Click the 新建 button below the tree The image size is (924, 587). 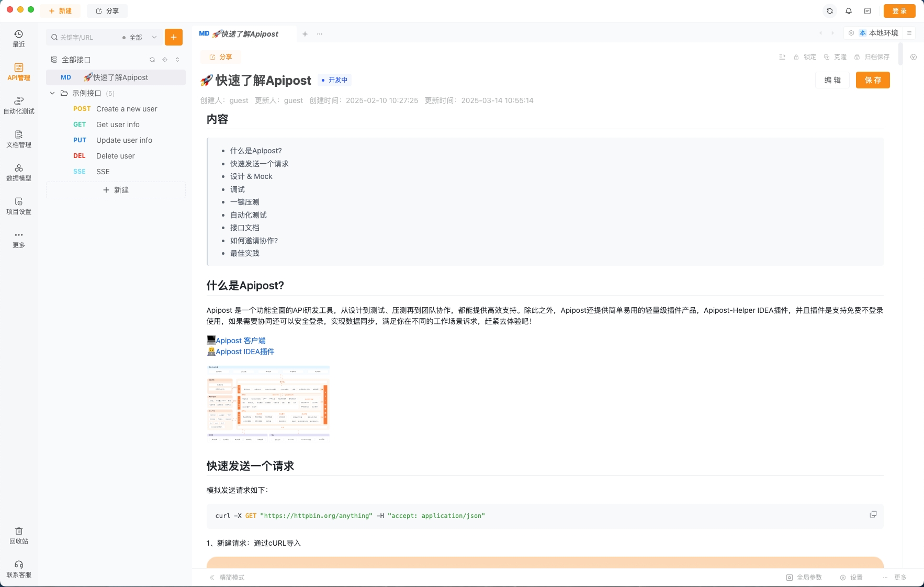(x=116, y=190)
